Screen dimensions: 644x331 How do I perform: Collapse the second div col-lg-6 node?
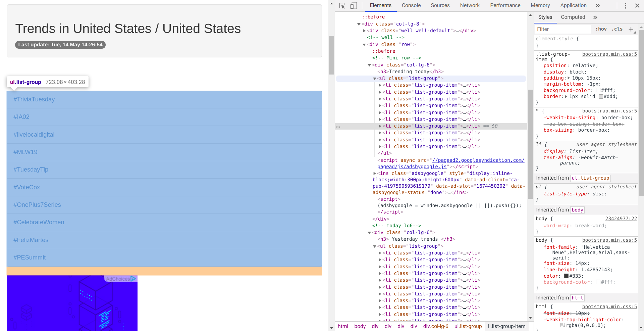[x=369, y=233]
